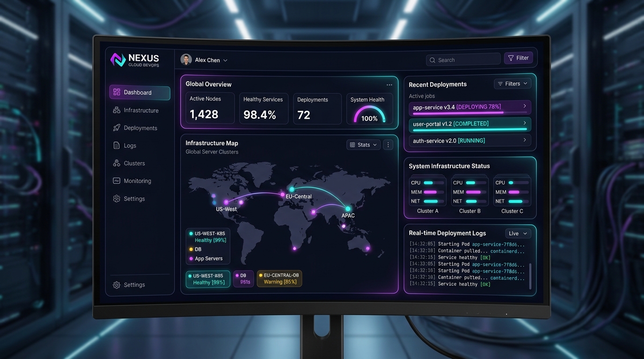This screenshot has width=644, height=359.
Task: Open the Dashboard sidebar item
Action: tap(139, 93)
